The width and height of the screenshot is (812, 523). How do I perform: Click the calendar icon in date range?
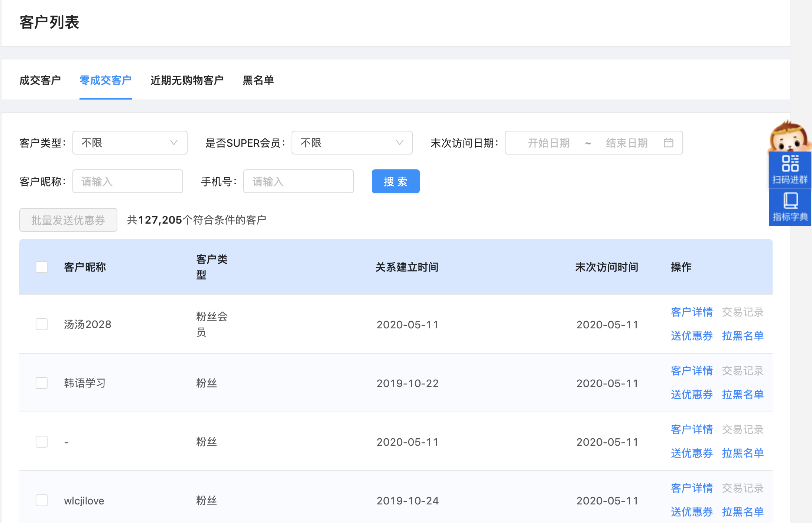(668, 143)
